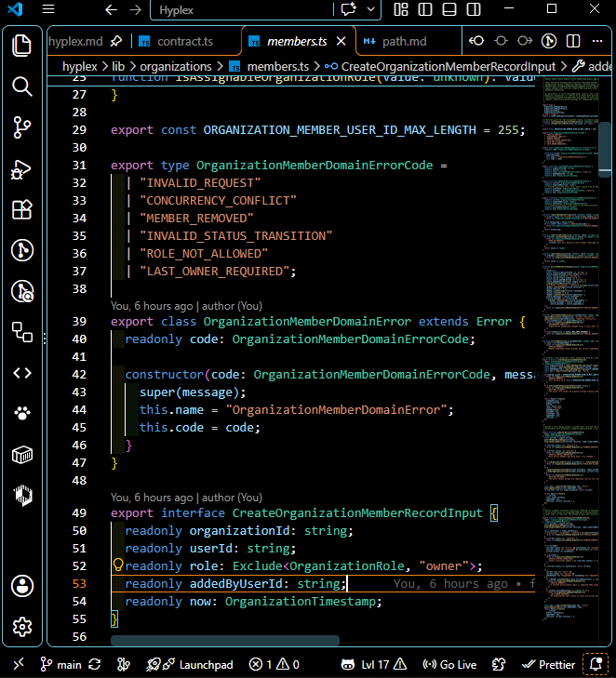
Task: Open the Explorer view in activity bar
Action: point(21,45)
